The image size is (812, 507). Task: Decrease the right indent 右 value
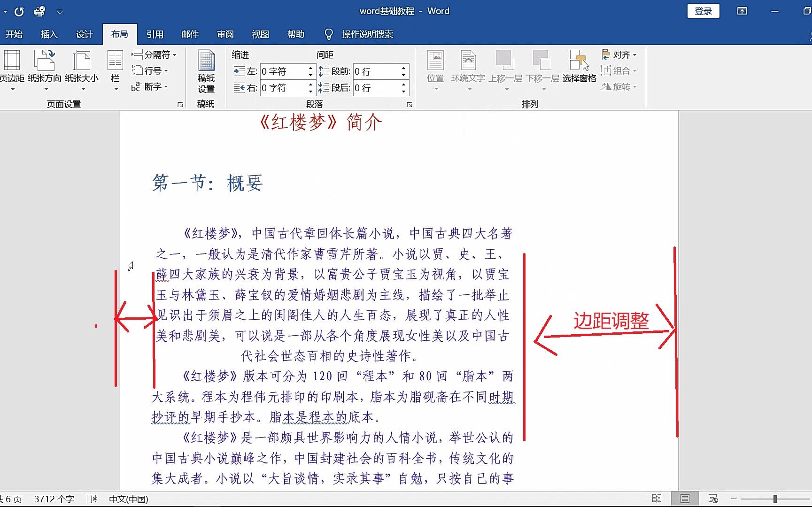[x=310, y=92]
